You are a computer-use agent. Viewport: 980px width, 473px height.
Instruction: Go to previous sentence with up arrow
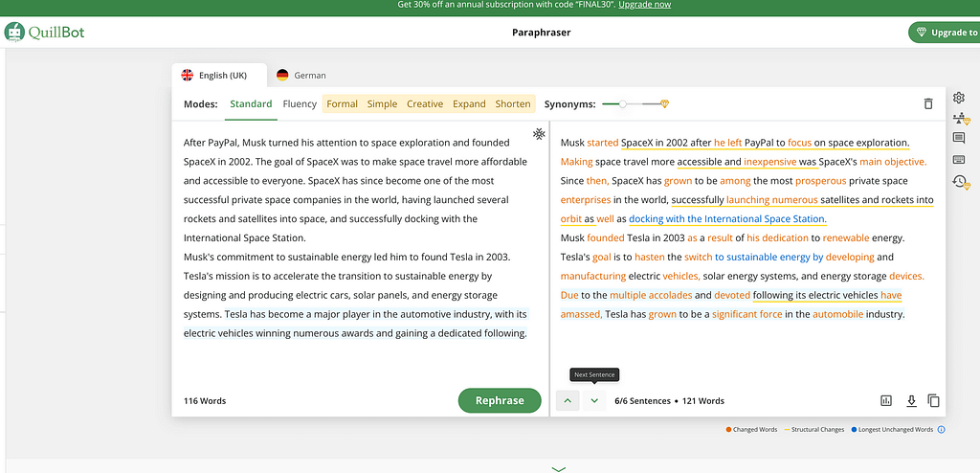(x=568, y=400)
